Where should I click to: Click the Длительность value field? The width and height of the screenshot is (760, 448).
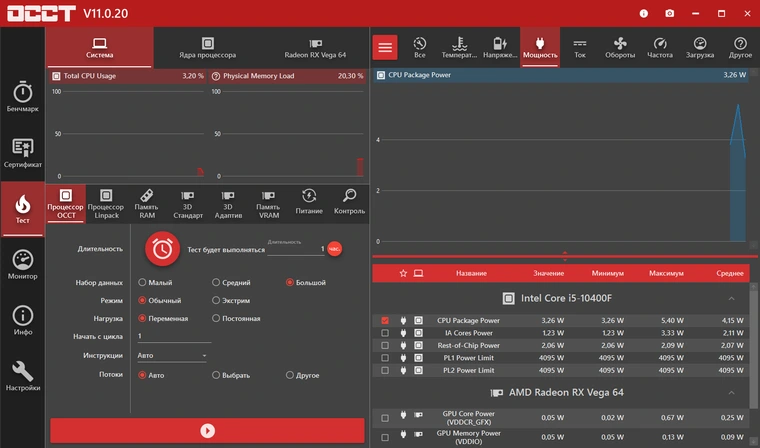click(296, 249)
